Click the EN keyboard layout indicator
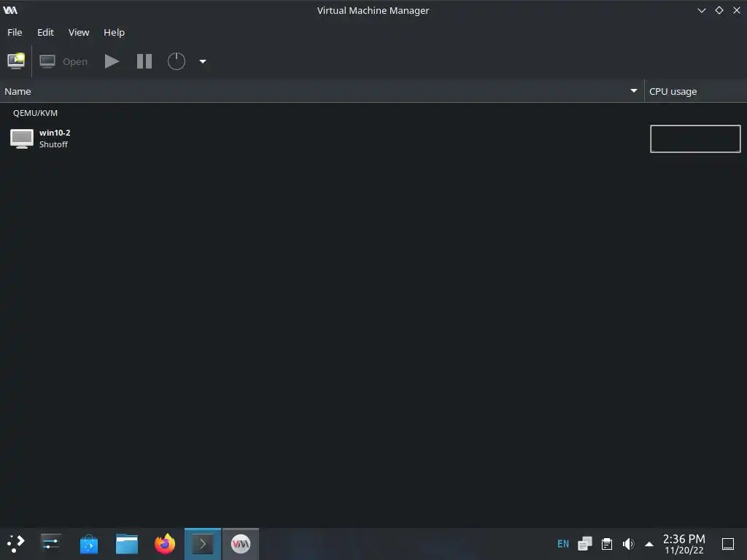747x560 pixels. click(563, 544)
